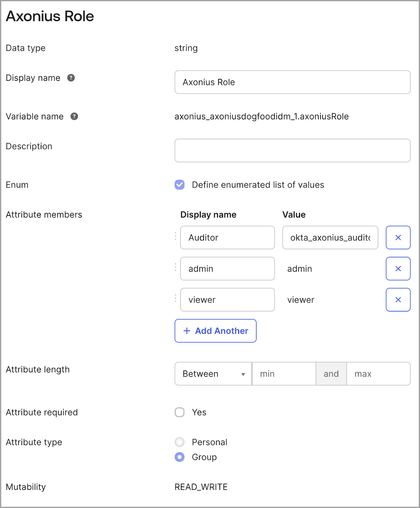The height and width of the screenshot is (508, 420).
Task: Select the Group attribute type
Action: tap(180, 457)
